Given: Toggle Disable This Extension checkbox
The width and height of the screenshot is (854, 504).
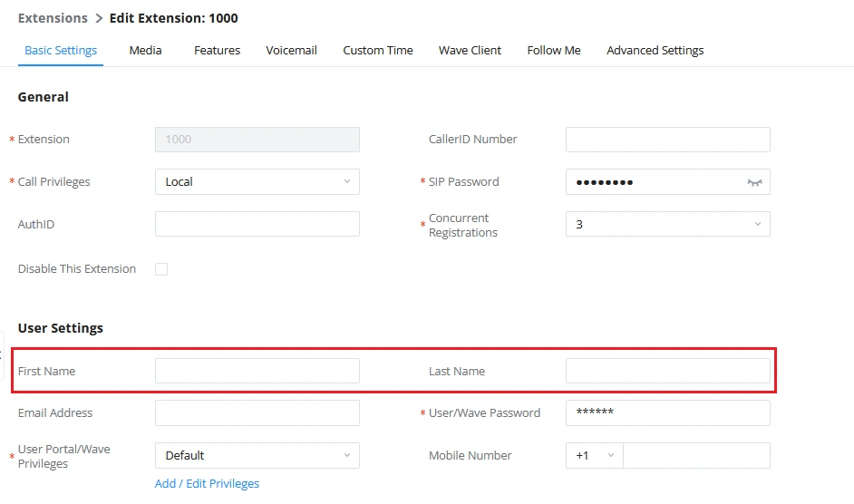Looking at the screenshot, I should (161, 269).
